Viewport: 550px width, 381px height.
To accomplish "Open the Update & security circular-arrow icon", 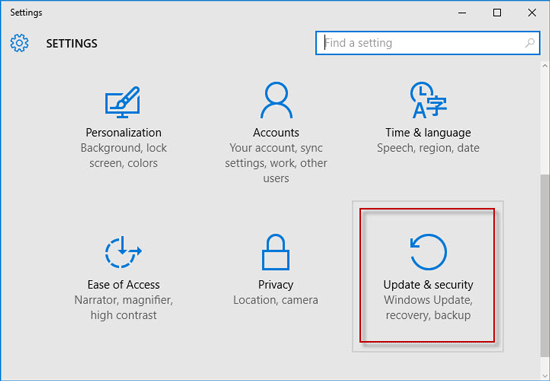I will 428,252.
